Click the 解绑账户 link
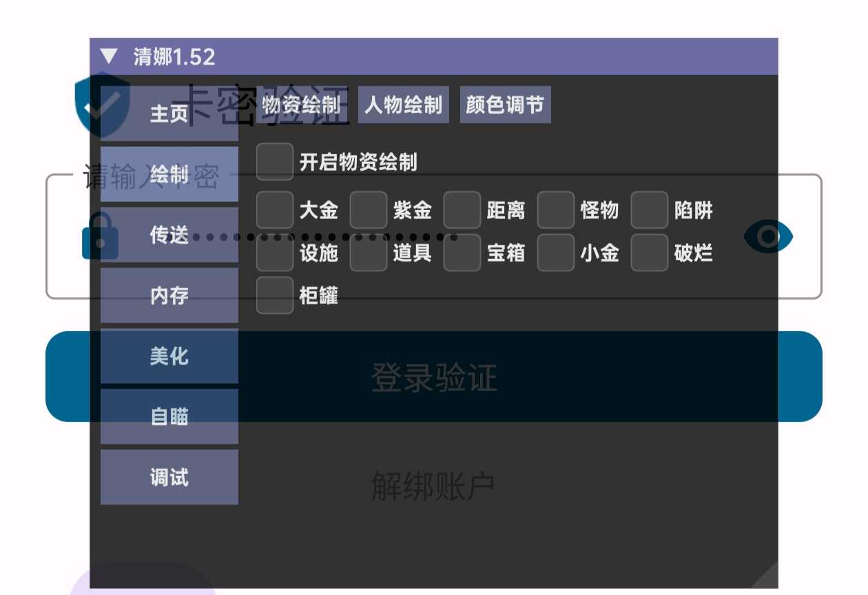The width and height of the screenshot is (868, 595). click(433, 486)
